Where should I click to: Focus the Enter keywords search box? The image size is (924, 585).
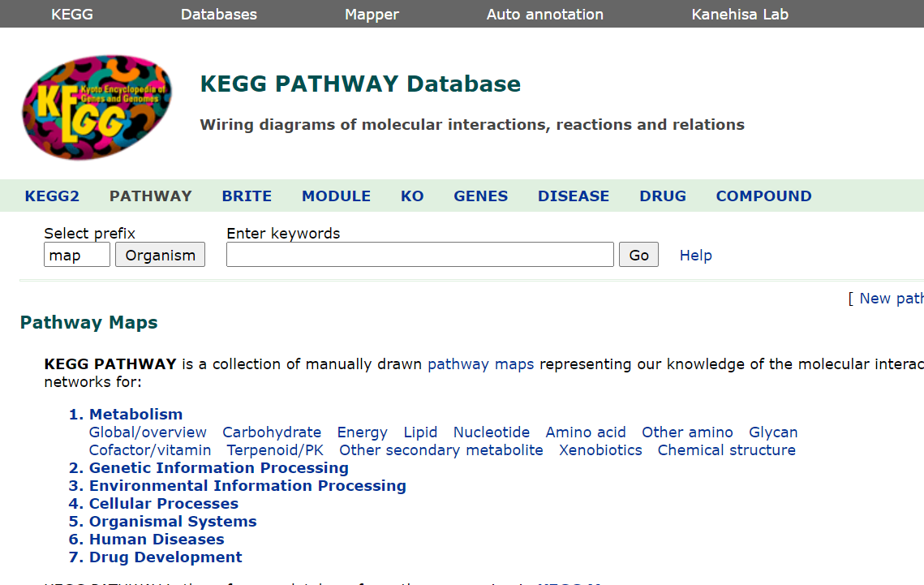(420, 255)
